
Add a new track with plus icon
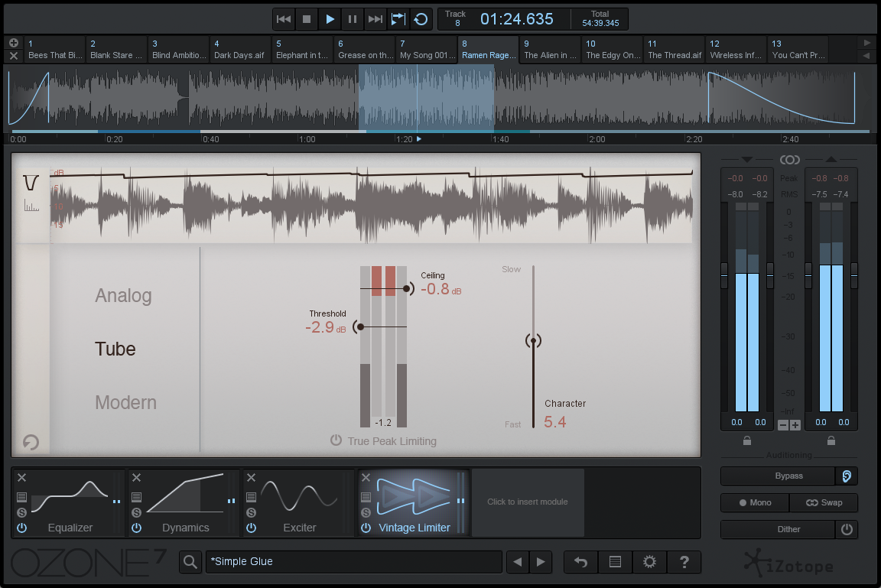coord(14,43)
